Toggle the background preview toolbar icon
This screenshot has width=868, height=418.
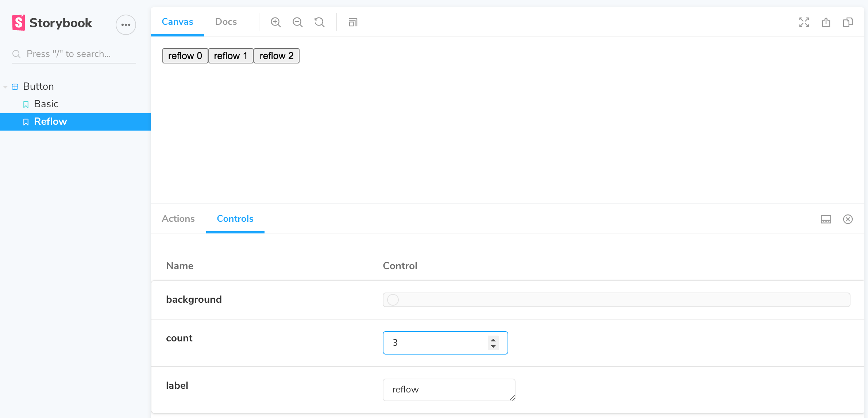[x=353, y=22]
